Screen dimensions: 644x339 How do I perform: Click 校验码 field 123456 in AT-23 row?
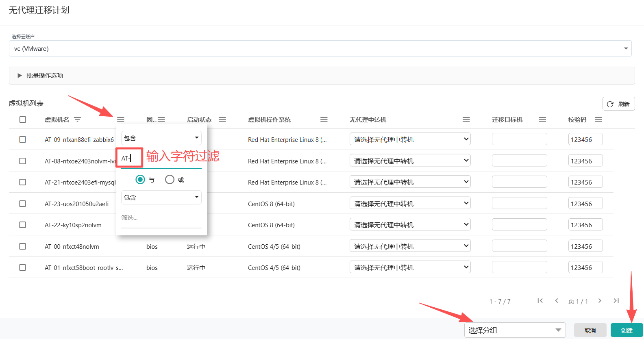coord(585,203)
